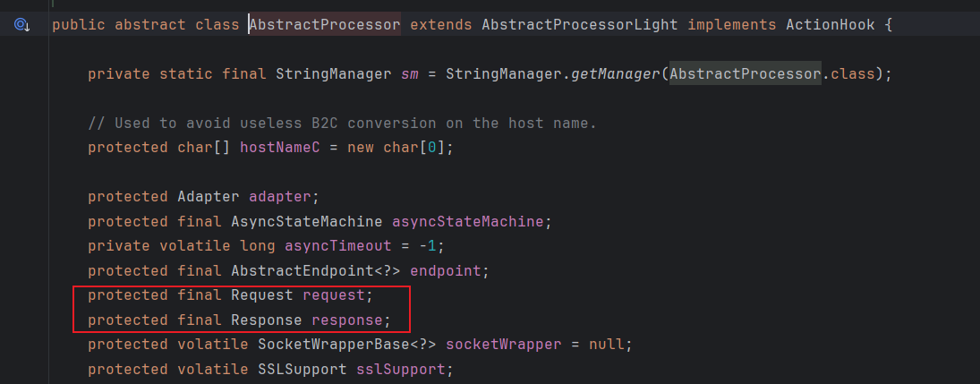Click the hostNameC field name

pyautogui.click(x=280, y=147)
